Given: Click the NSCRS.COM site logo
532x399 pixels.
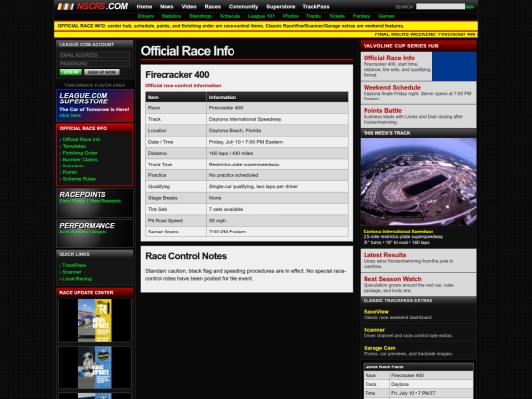Looking at the screenshot, I should tap(93, 6).
